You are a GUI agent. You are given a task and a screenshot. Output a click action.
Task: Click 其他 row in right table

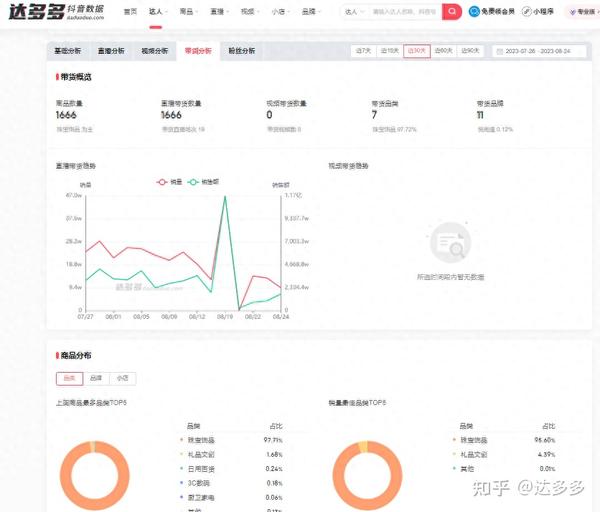click(x=504, y=469)
